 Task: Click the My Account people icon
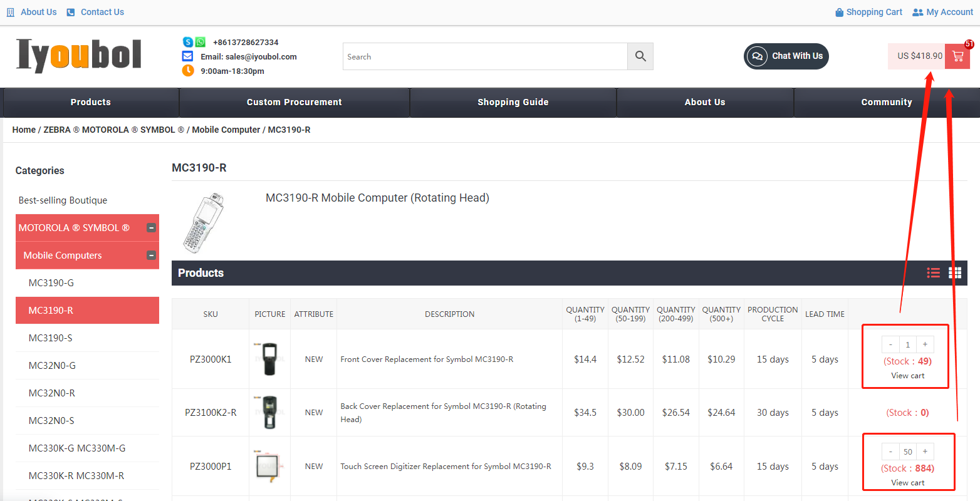click(x=918, y=12)
